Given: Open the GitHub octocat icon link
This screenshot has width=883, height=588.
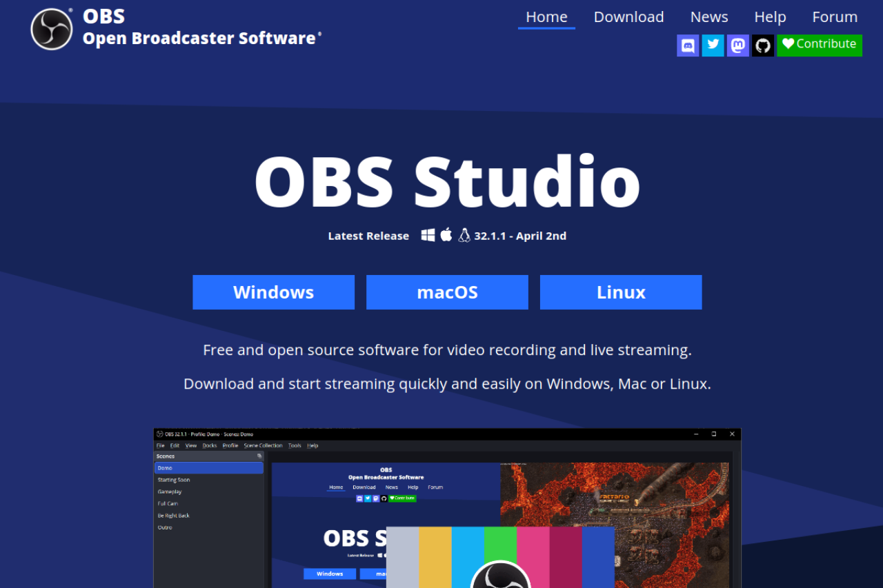Looking at the screenshot, I should click(x=763, y=45).
